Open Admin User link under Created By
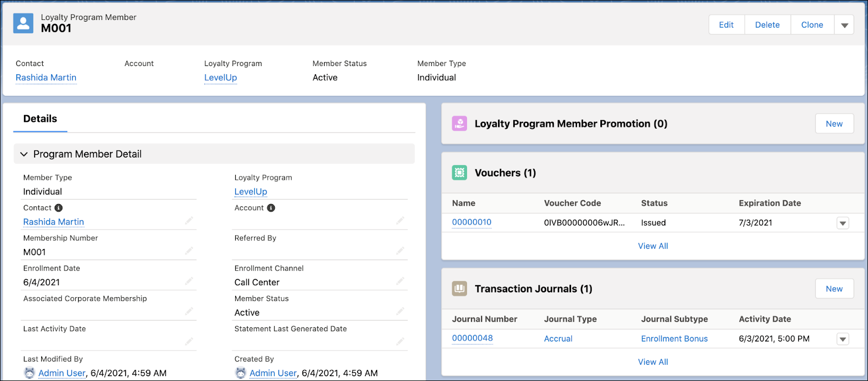 click(x=273, y=373)
